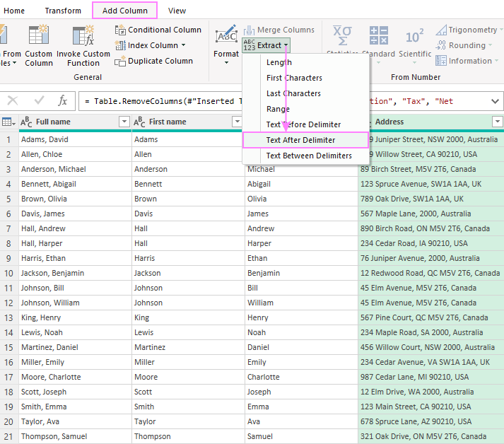The width and height of the screenshot is (504, 444).
Task: Expand the Rounding dropdown arrow
Action: point(490,45)
